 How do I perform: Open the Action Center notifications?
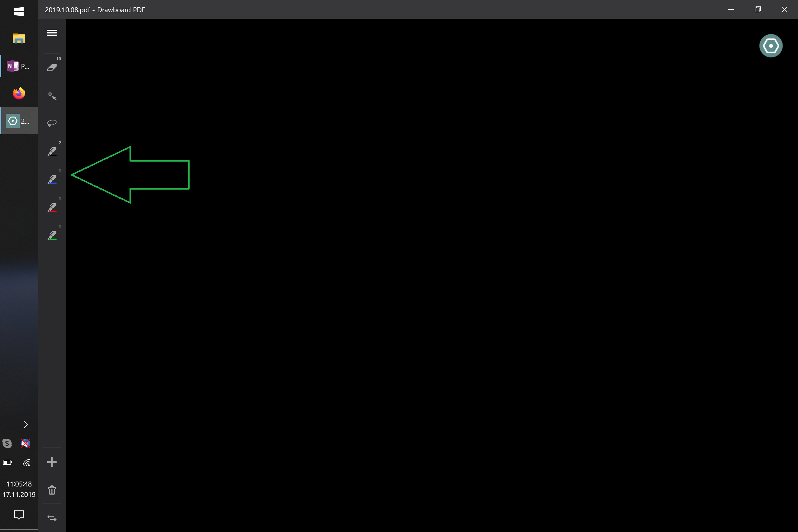click(x=19, y=514)
